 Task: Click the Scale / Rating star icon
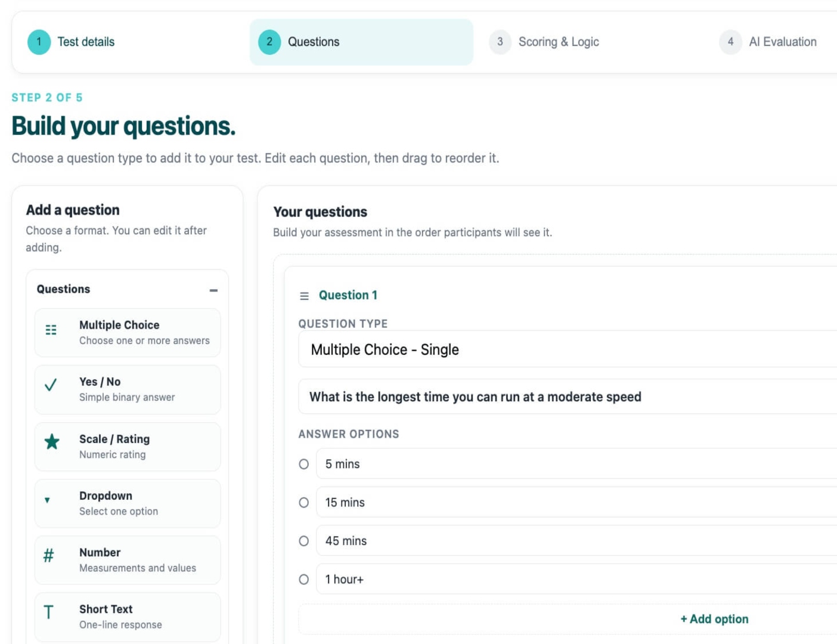tap(52, 442)
